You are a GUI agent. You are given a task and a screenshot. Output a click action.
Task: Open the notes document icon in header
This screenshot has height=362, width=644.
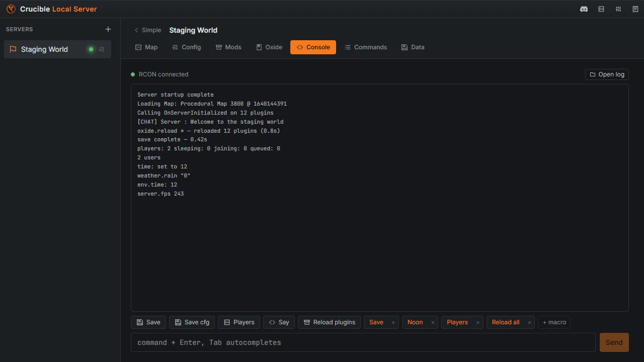635,9
